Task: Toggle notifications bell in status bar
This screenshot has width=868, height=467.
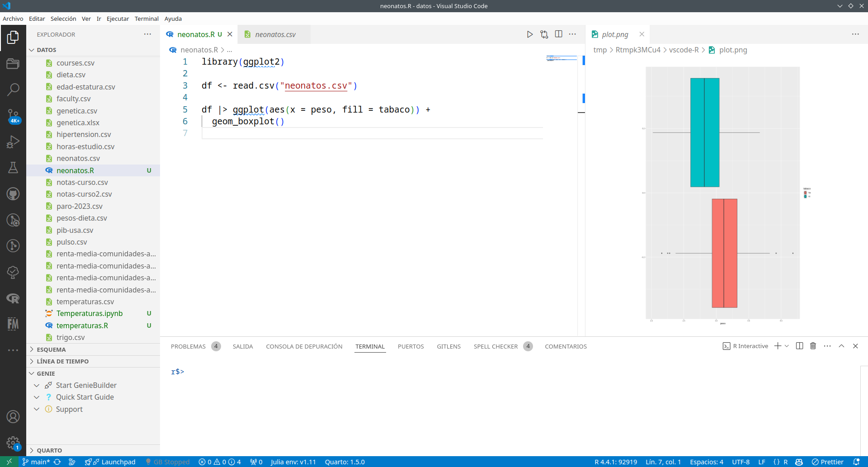Action: [x=856, y=462]
